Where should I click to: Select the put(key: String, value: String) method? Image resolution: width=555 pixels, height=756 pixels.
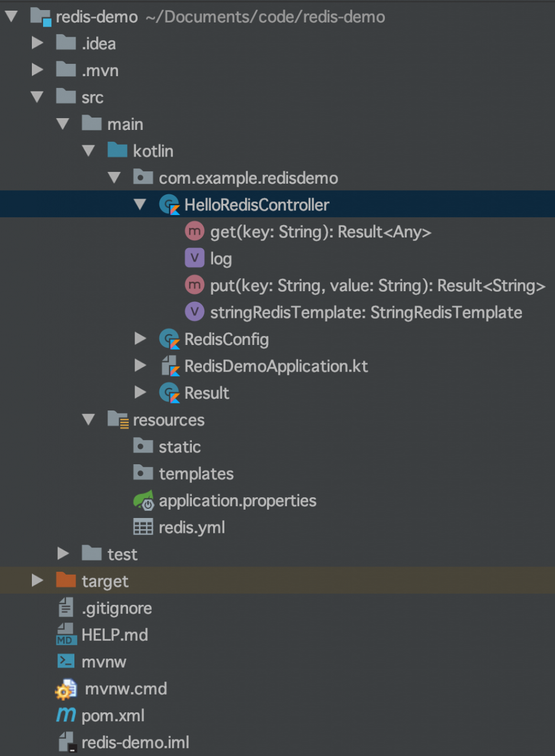point(377,286)
